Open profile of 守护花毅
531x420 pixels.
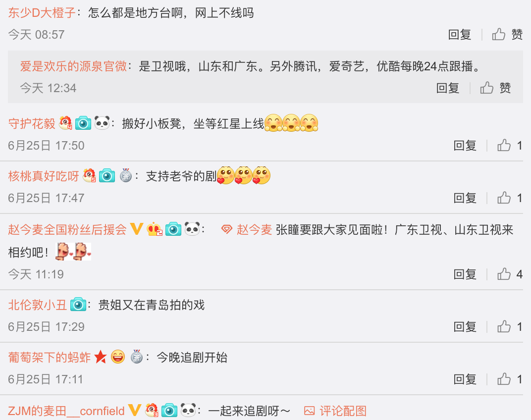pos(32,124)
